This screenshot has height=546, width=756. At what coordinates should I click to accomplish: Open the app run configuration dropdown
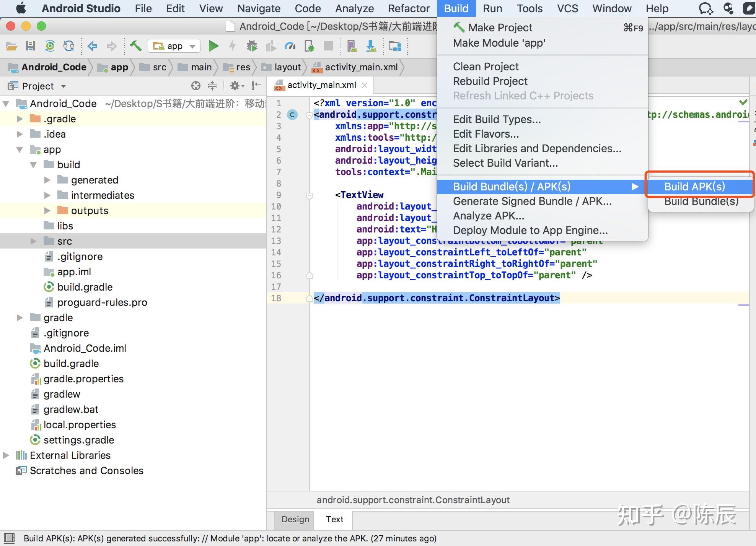[x=174, y=46]
